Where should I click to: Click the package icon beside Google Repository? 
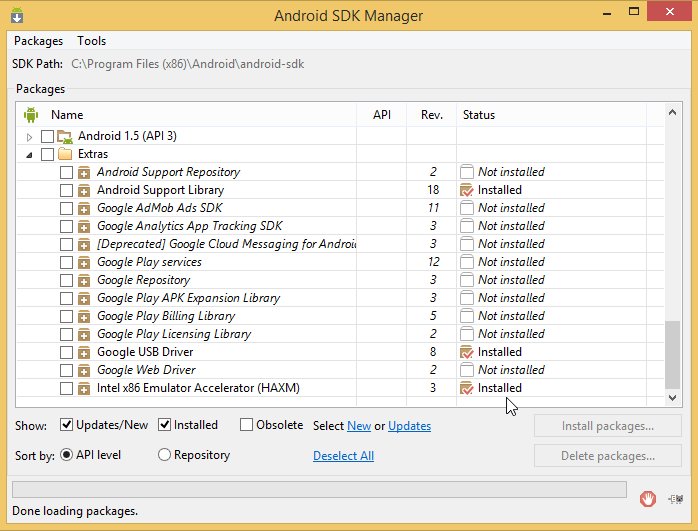pyautogui.click(x=84, y=280)
